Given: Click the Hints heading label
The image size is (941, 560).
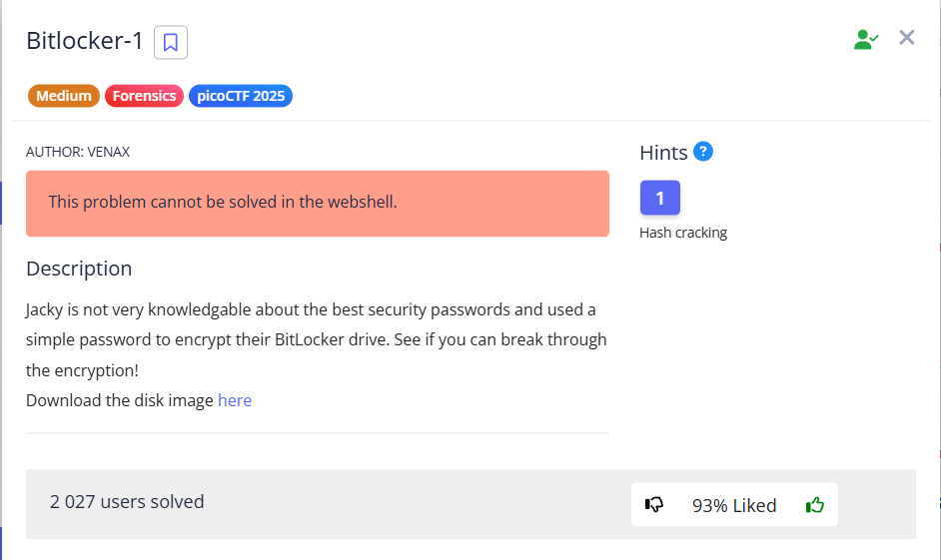Looking at the screenshot, I should pyautogui.click(x=663, y=153).
